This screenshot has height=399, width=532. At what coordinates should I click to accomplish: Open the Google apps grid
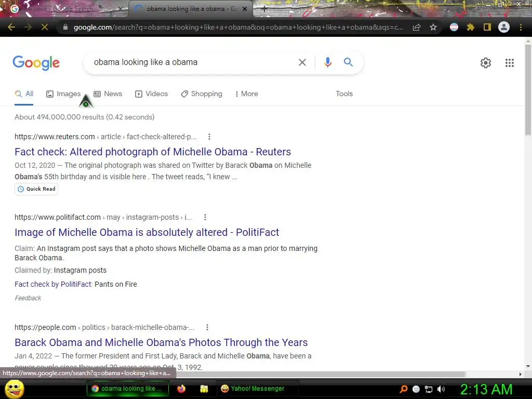[x=509, y=63]
